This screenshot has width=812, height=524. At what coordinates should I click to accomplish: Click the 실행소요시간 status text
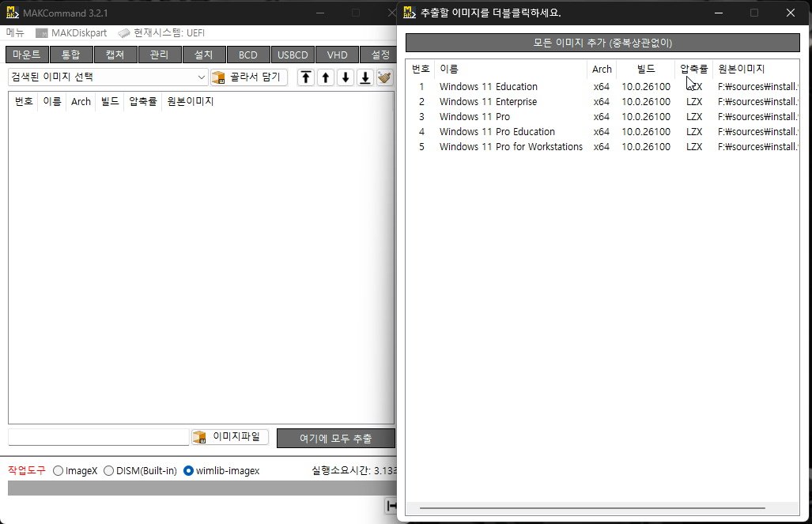(x=354, y=471)
